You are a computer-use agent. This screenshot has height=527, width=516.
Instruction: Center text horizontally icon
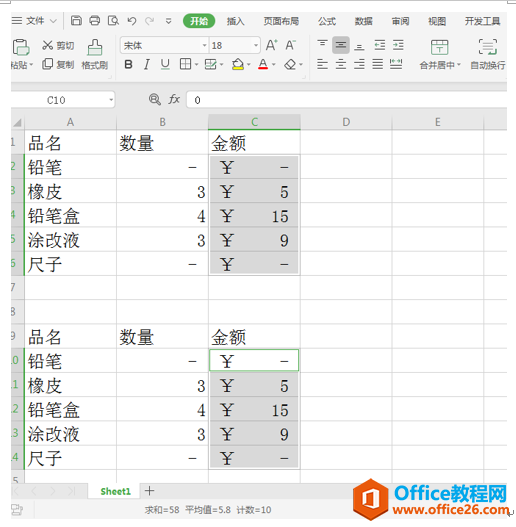tap(341, 64)
